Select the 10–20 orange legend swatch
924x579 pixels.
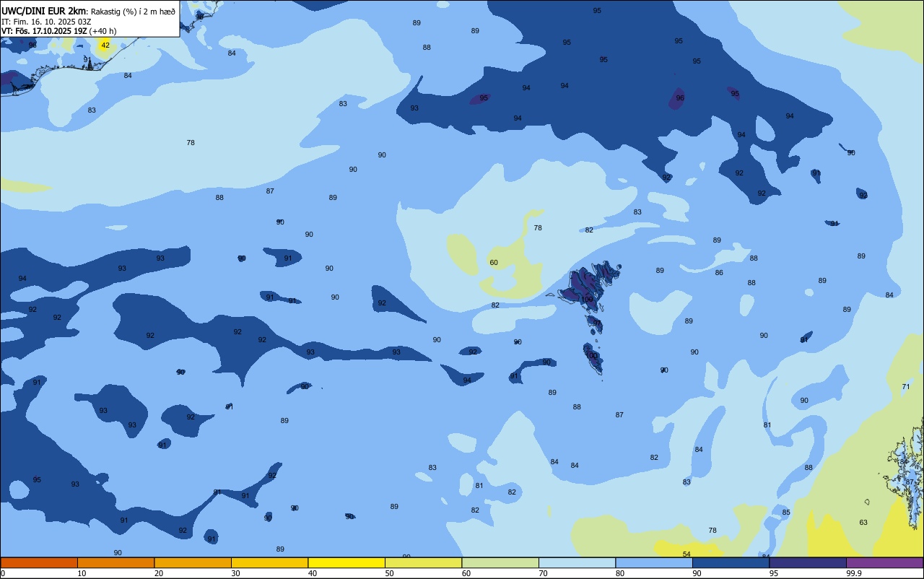pos(115,562)
